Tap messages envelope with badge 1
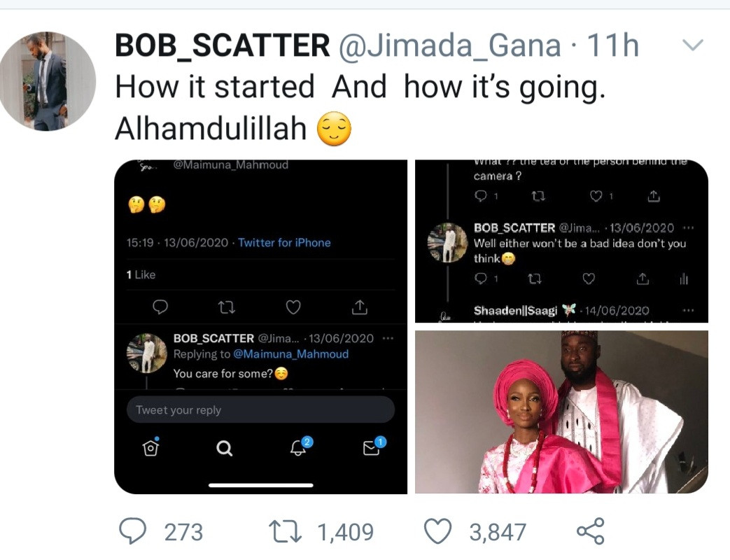 [372, 448]
